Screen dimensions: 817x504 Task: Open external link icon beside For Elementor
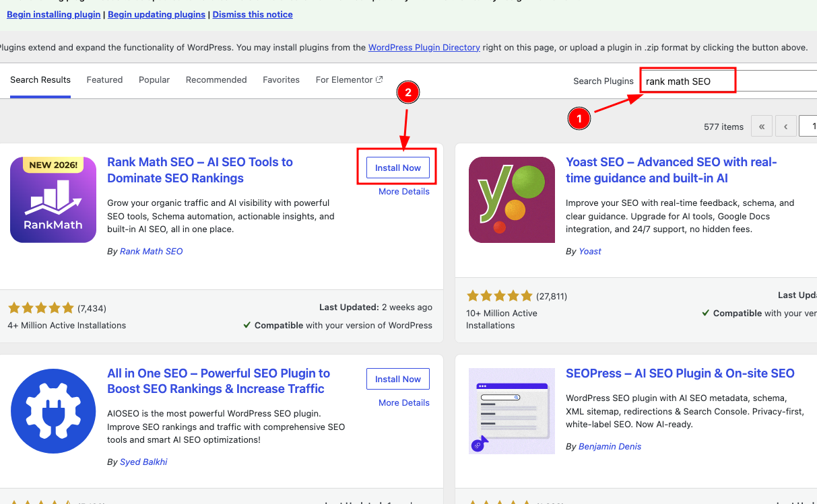pyautogui.click(x=379, y=79)
